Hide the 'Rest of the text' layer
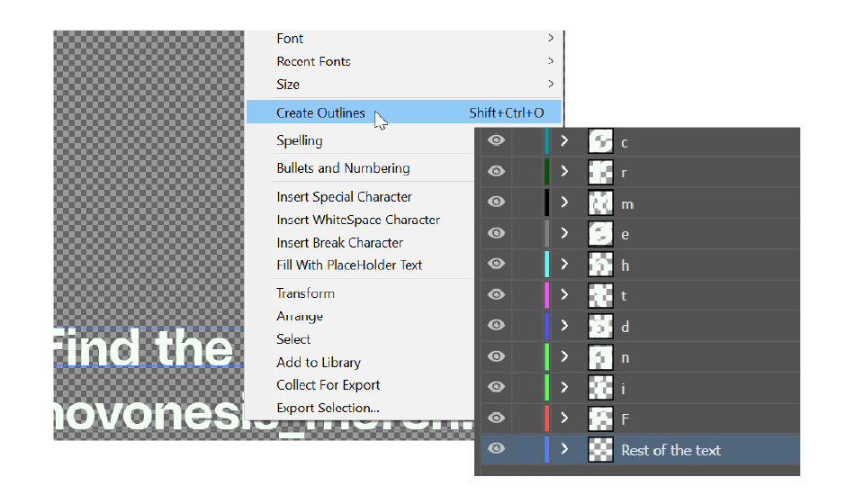Image resolution: width=864 pixels, height=504 pixels. click(x=496, y=448)
